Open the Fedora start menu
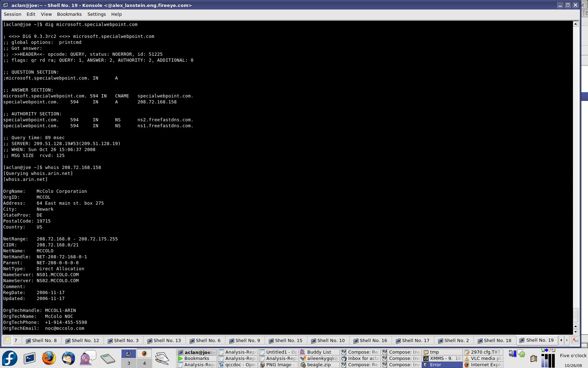Screen dimensions: 588x368 [10, 358]
